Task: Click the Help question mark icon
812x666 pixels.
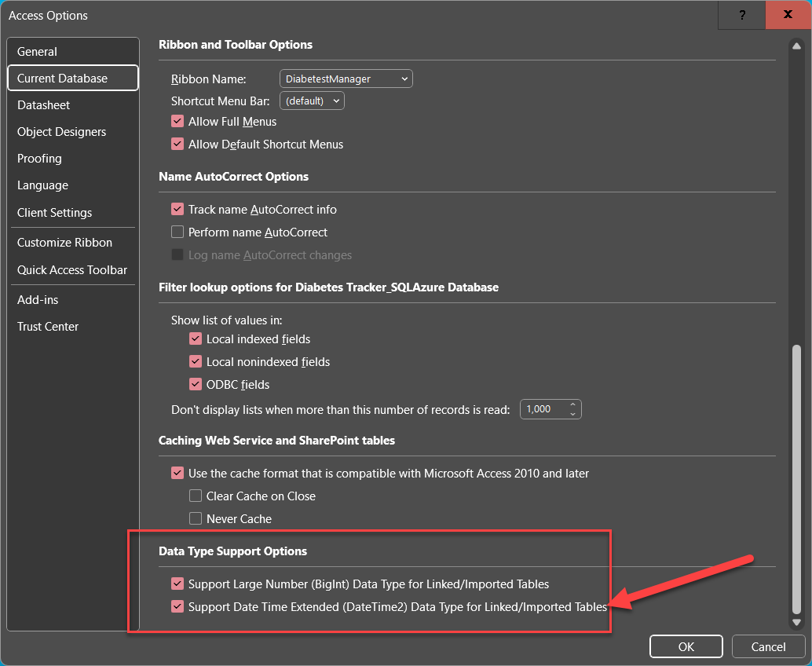Action: click(742, 15)
